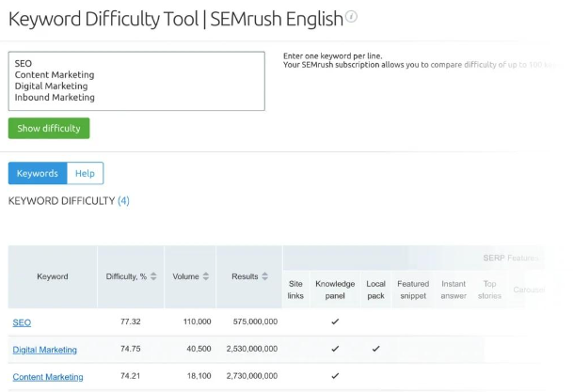
Task: Click the results value 2,530,000,000
Action: coord(252,349)
